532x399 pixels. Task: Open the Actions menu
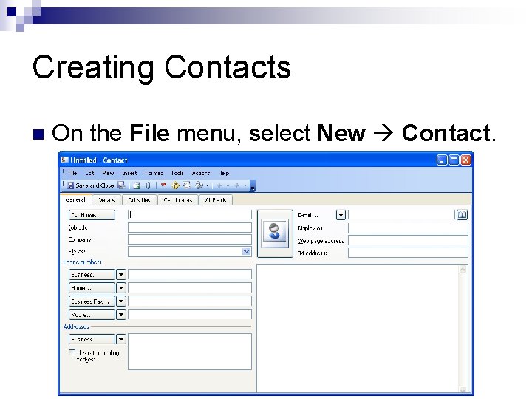(x=201, y=173)
